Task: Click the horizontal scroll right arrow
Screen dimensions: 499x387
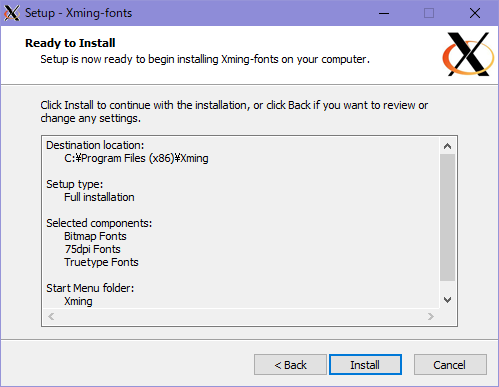Action: coord(431,316)
